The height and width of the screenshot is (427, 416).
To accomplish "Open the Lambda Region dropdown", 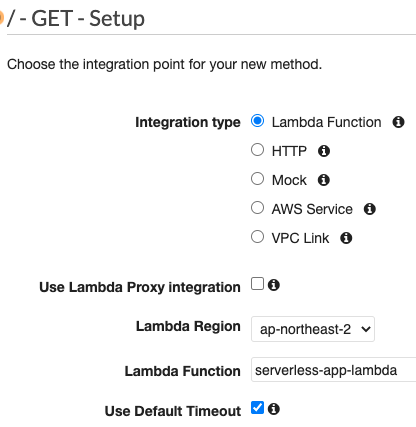I will tap(313, 329).
